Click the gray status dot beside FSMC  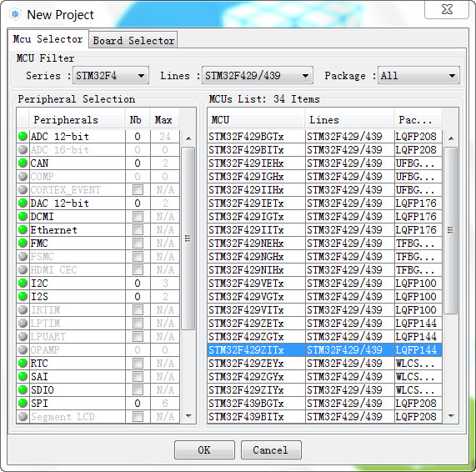(23, 257)
